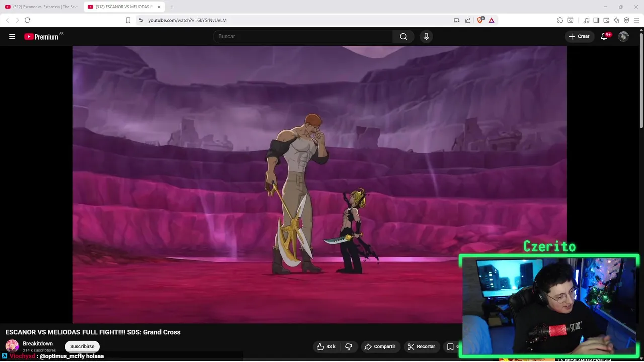Open the tab search icon
644x362 pixels.
pos(570,20)
